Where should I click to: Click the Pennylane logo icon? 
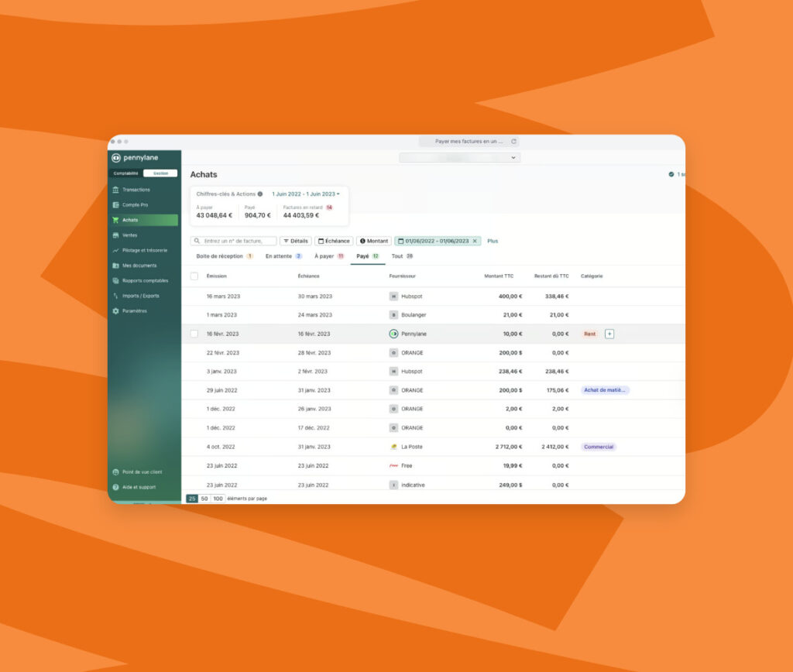116,158
